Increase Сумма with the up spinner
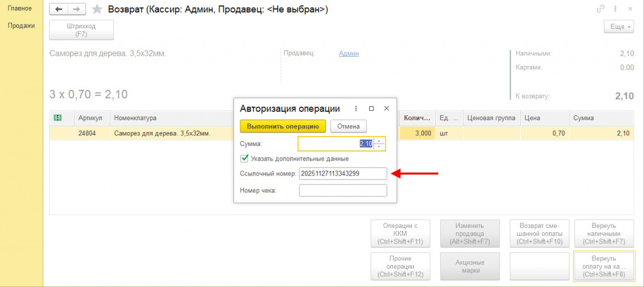Image resolution: width=644 pixels, height=287 pixels. pyautogui.click(x=380, y=142)
